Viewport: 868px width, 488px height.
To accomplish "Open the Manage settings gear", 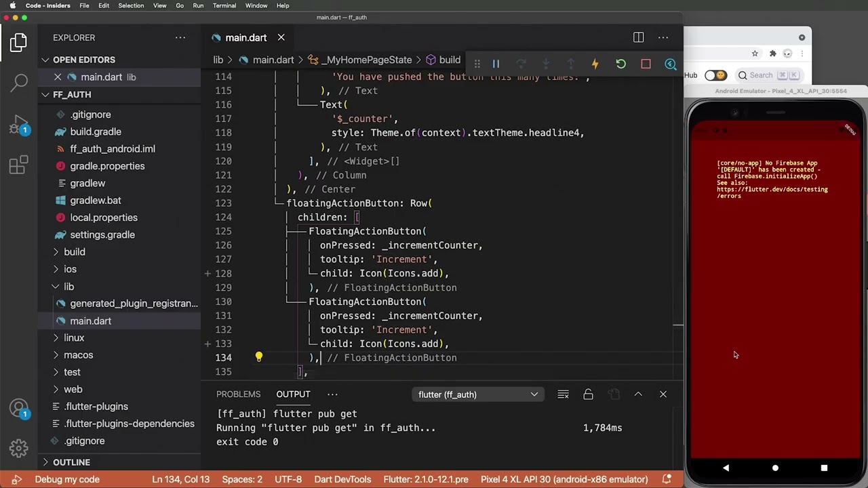I will tap(18, 448).
